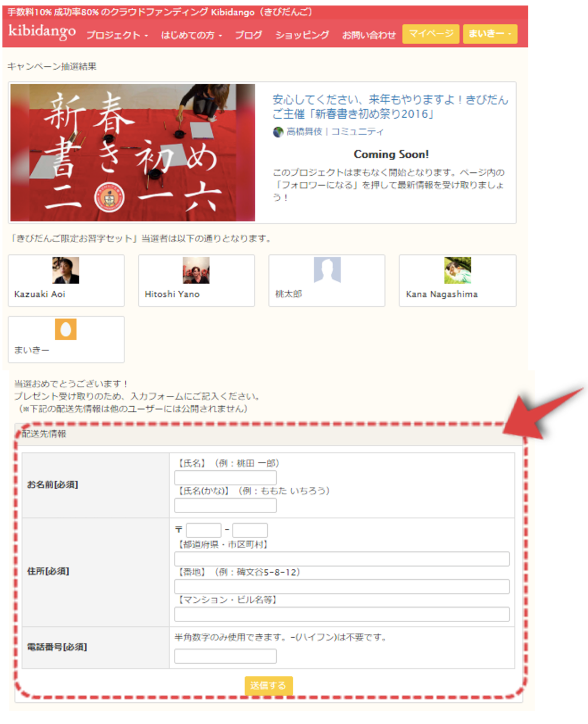Click Hitoshi Yano's avatar photo
Screen dimensions: 588x724
(196, 271)
